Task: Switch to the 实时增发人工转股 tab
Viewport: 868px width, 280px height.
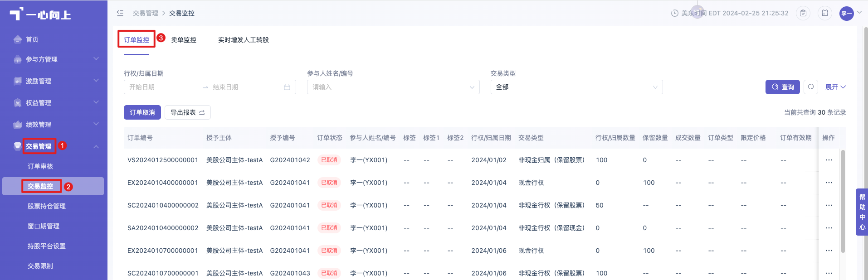Action: (x=244, y=40)
